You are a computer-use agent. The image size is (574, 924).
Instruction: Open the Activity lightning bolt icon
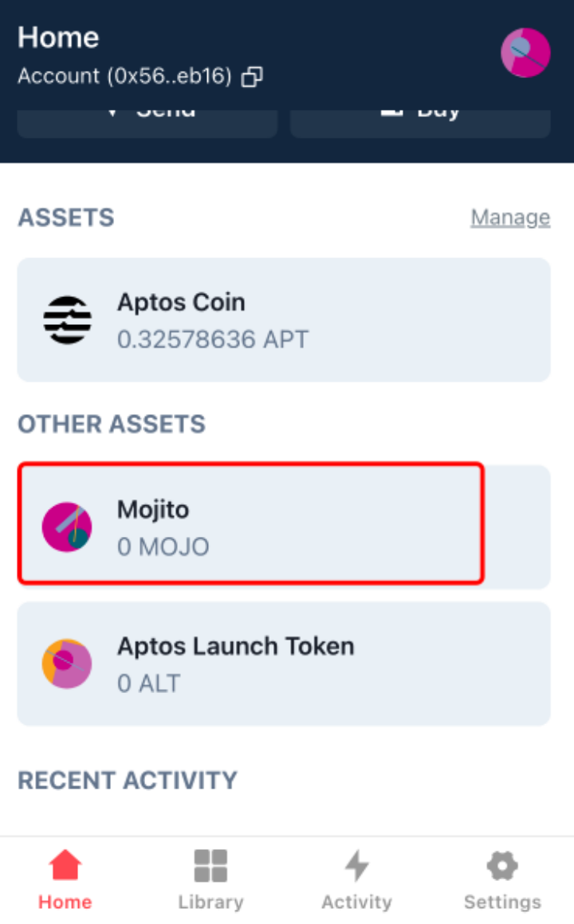357,866
